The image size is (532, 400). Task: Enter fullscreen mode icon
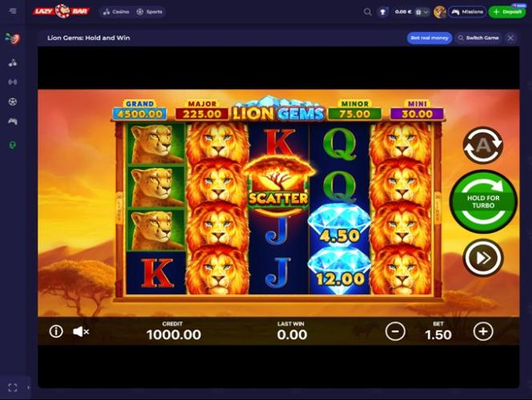coord(13,387)
